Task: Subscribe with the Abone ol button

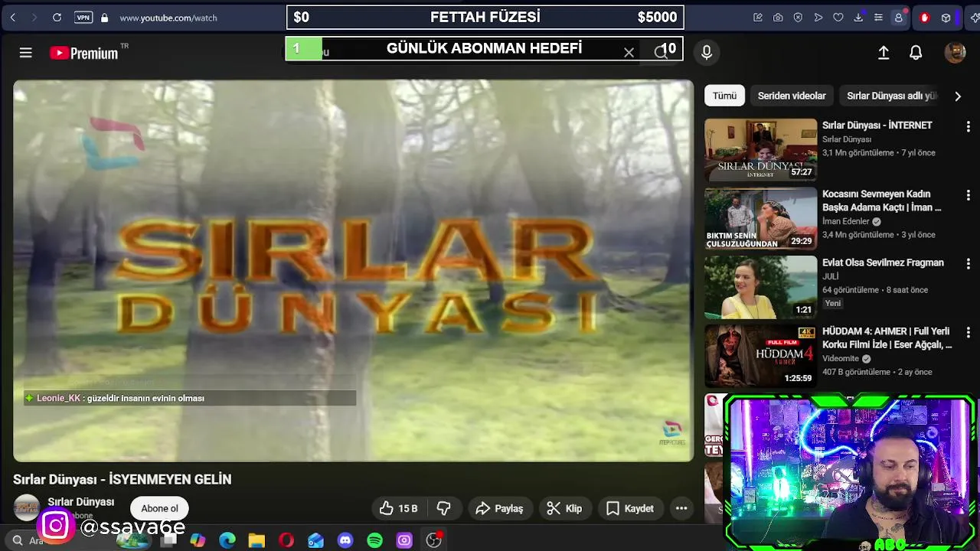Action: [x=159, y=508]
